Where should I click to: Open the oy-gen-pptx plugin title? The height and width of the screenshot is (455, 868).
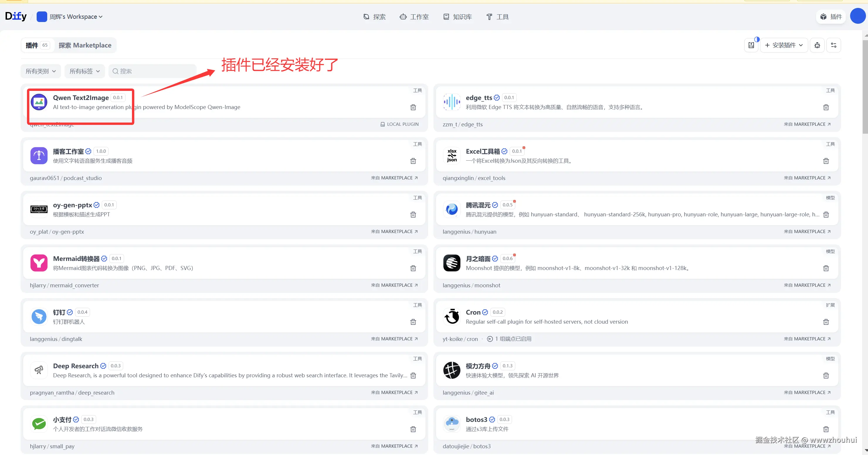(x=72, y=205)
